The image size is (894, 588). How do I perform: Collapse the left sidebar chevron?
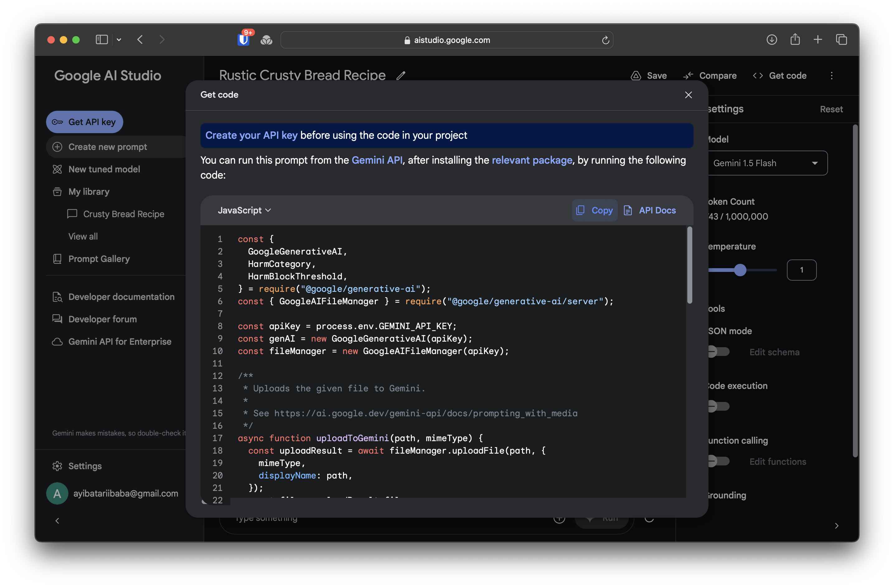click(x=57, y=521)
